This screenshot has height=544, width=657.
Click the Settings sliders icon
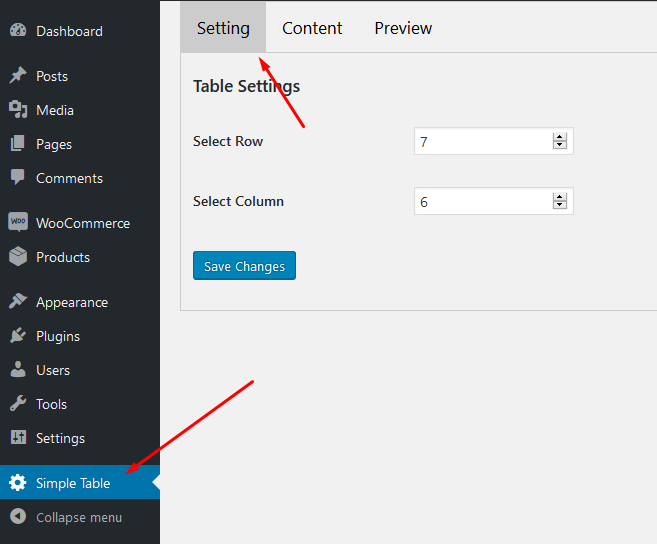point(18,437)
